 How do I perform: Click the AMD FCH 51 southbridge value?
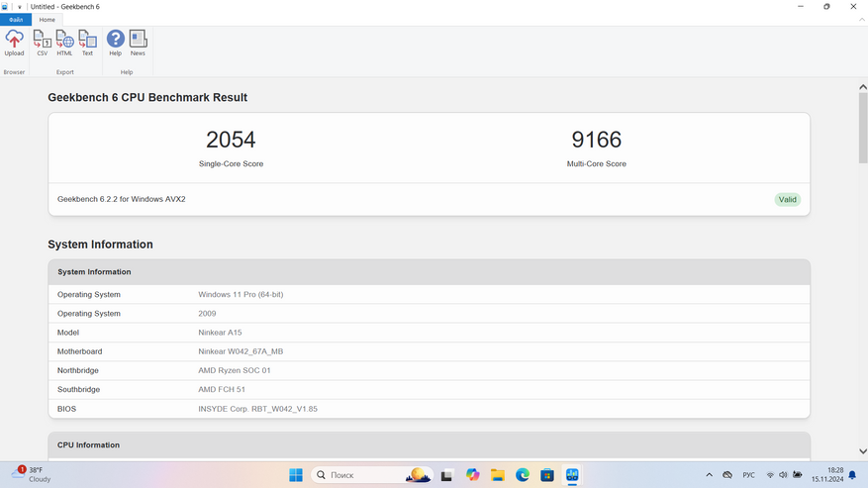pos(222,389)
